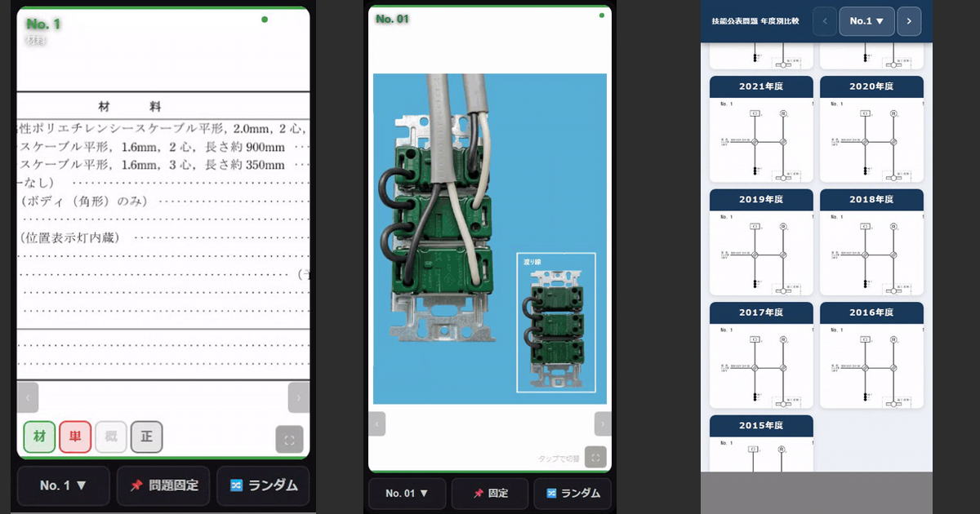Open the No. 1 problem dropdown at the bottom left
Screen dimensions: 980x514
64,485
